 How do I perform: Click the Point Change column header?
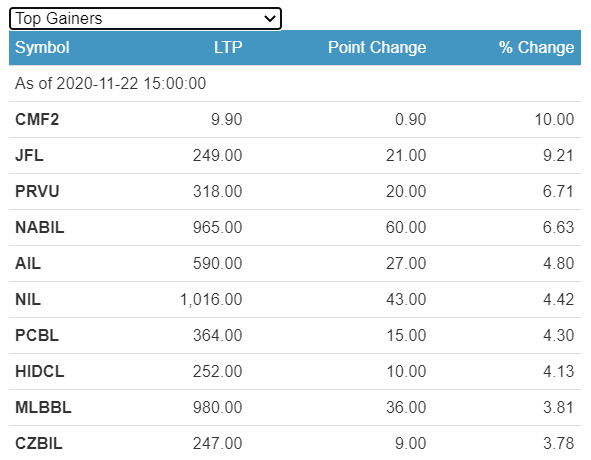point(377,48)
